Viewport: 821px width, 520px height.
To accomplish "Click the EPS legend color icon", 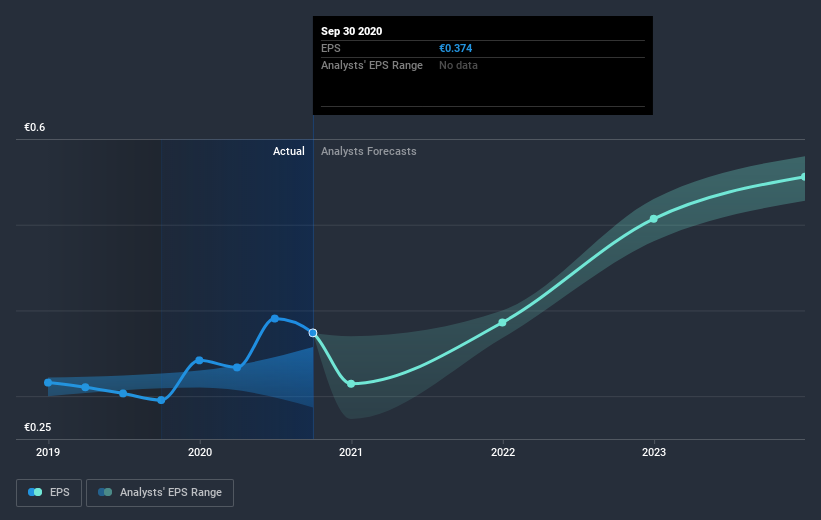I will pyautogui.click(x=35, y=492).
